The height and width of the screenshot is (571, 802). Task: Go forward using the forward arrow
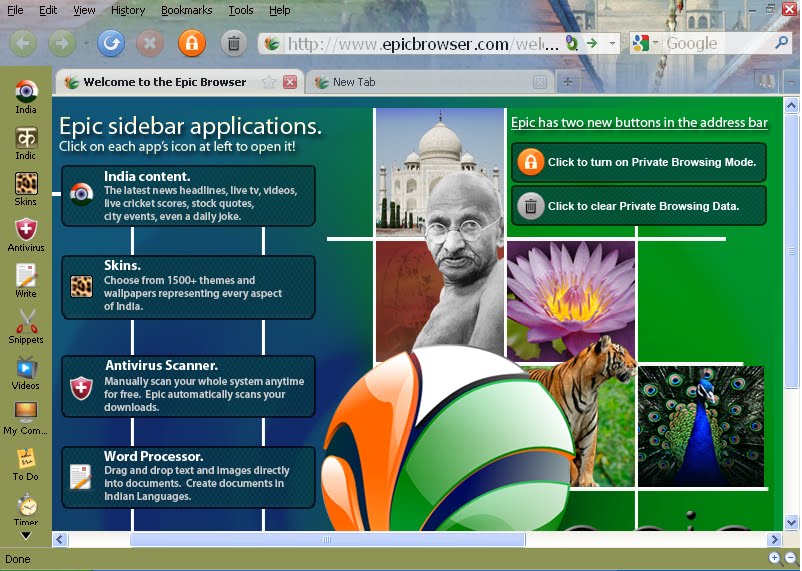coord(62,43)
